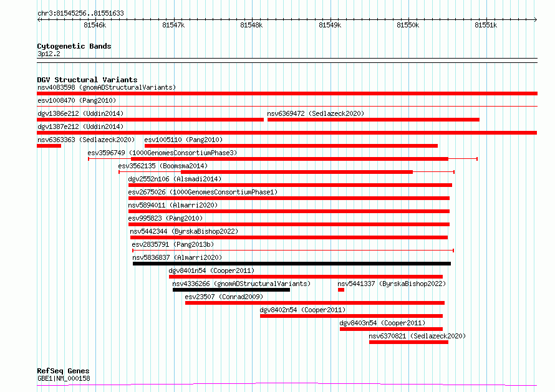Click the black nsv5836837 (Almarri2020) bar
The image size is (555, 392).
coord(292,264)
